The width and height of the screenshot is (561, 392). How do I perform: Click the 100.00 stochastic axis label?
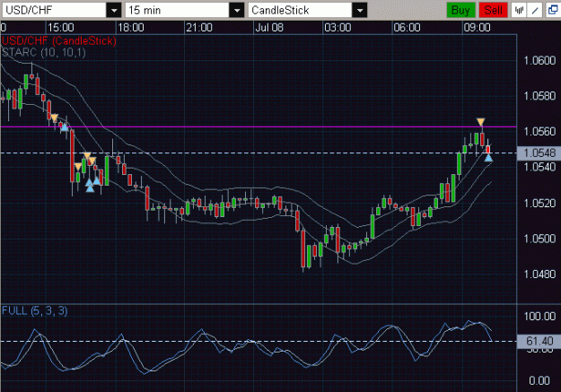(x=539, y=316)
